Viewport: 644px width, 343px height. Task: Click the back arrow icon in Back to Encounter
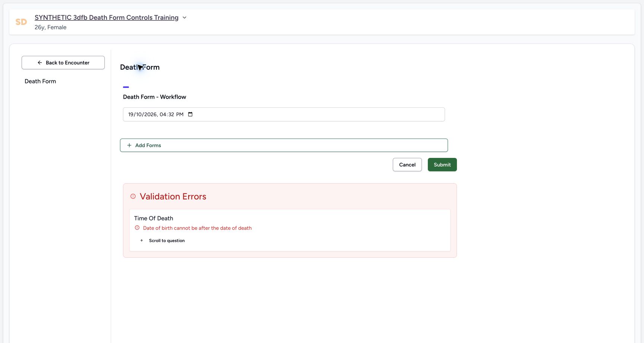coord(40,63)
